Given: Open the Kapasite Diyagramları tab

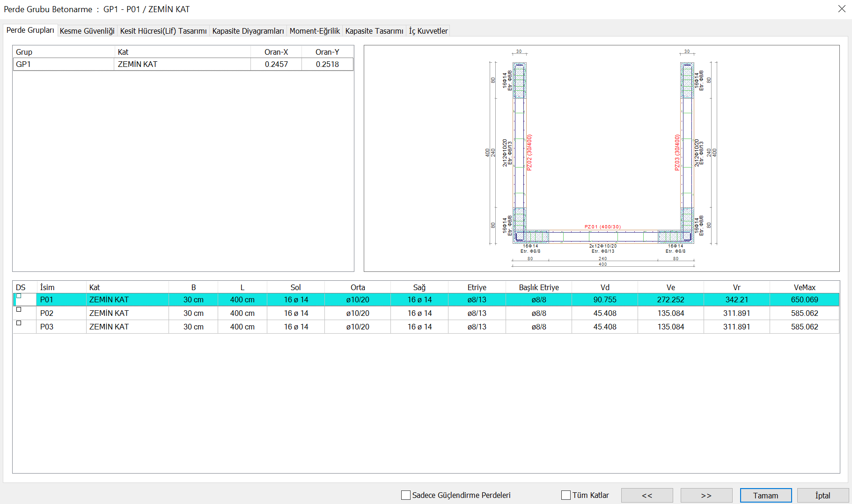Looking at the screenshot, I should pyautogui.click(x=248, y=31).
